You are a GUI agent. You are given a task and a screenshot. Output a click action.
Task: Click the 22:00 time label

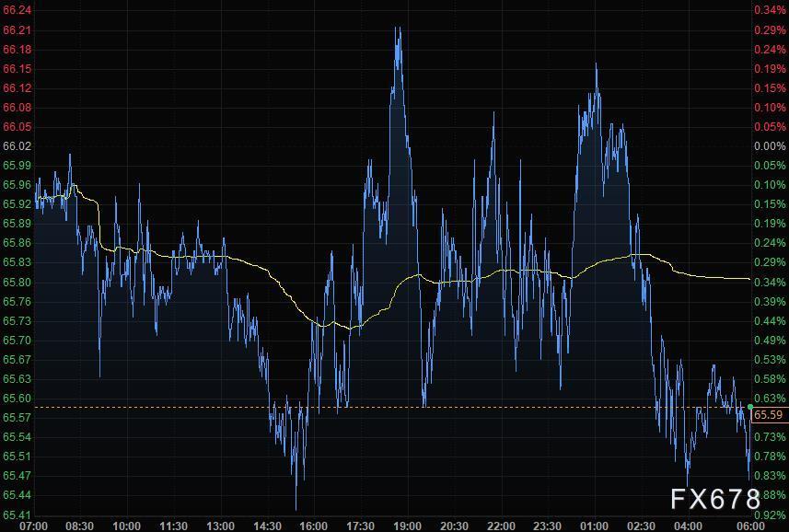pyautogui.click(x=501, y=526)
